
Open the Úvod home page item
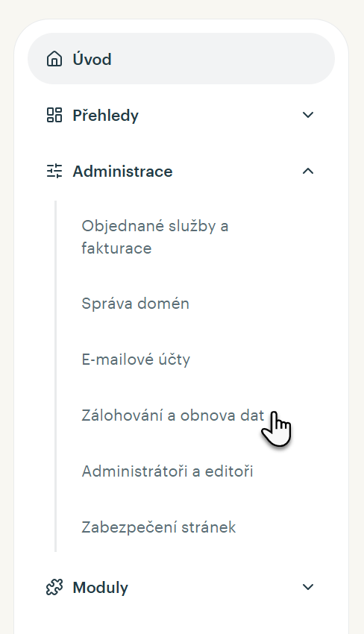92,59
